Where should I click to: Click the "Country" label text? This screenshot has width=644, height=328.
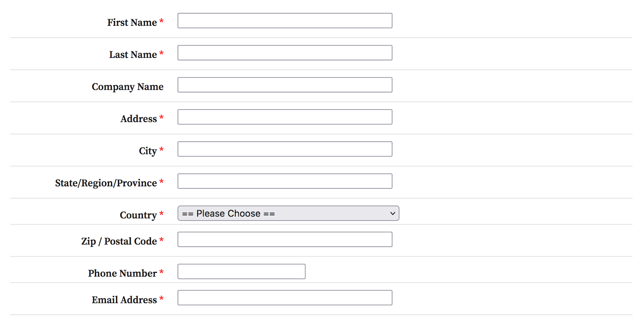(x=138, y=215)
